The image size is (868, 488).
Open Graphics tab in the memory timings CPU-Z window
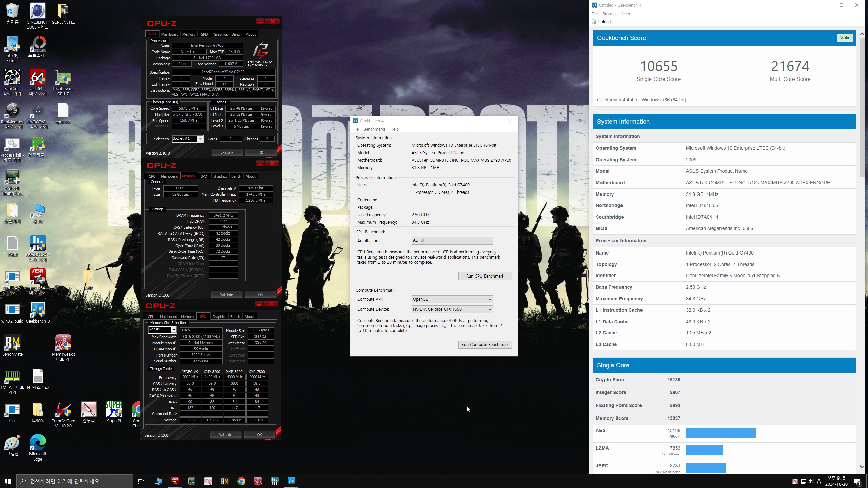(x=220, y=176)
